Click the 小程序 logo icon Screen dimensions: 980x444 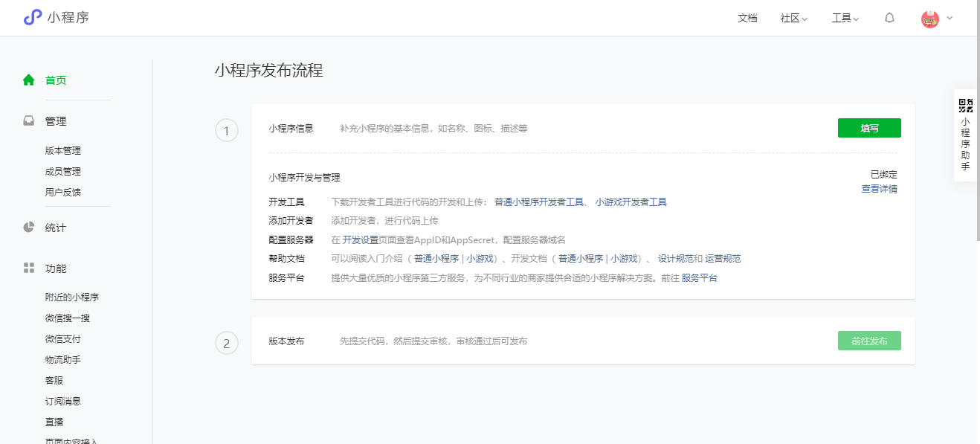click(x=32, y=18)
